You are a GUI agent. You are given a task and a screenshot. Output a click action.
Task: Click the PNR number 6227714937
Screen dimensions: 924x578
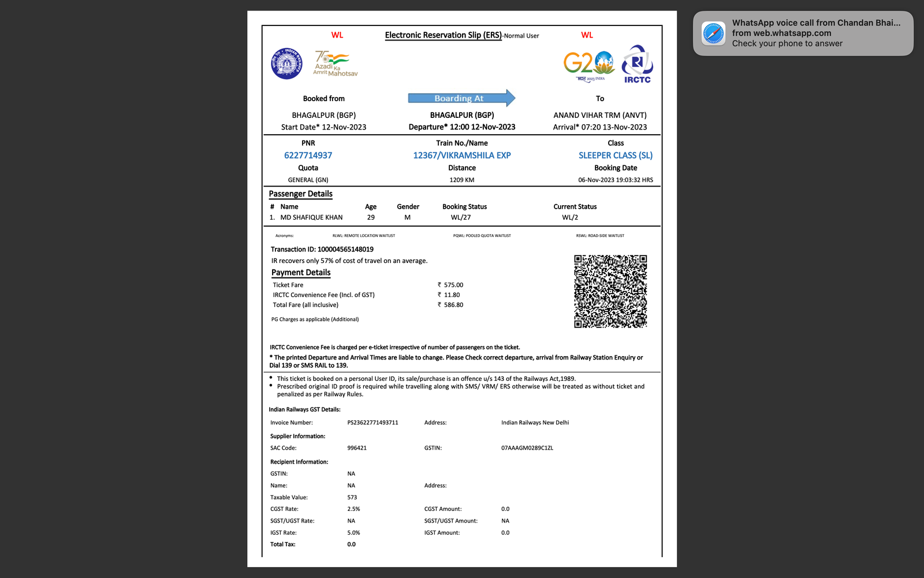[x=308, y=155]
